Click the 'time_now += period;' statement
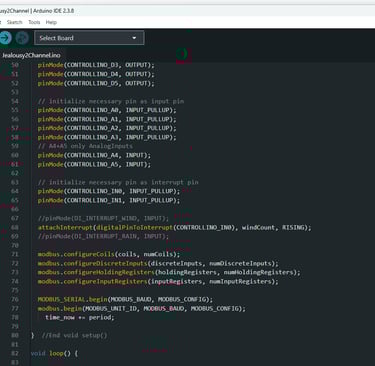This screenshot has height=366, width=375. (80, 317)
